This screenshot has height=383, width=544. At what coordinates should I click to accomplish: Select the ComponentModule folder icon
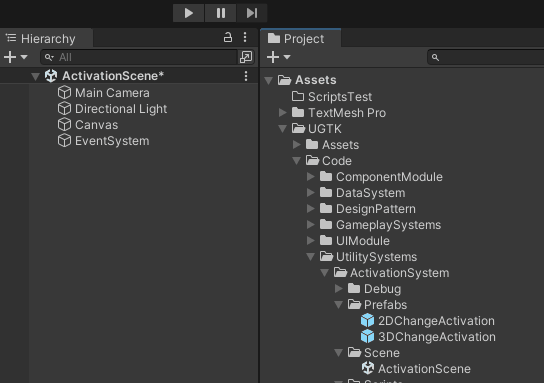(x=326, y=176)
